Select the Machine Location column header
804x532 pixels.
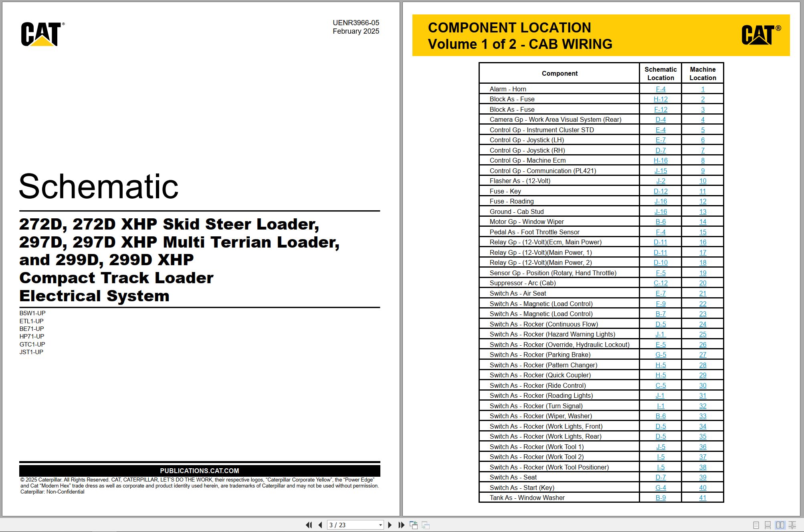pyautogui.click(x=703, y=73)
